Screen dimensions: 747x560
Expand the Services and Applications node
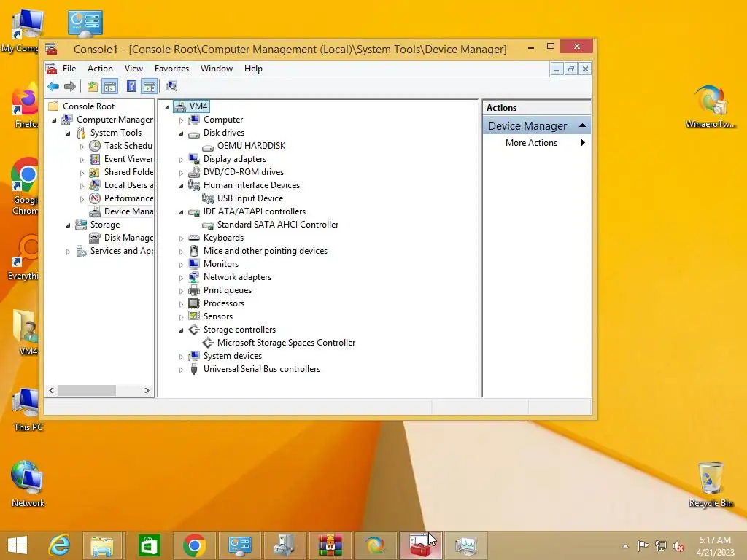pyautogui.click(x=68, y=252)
